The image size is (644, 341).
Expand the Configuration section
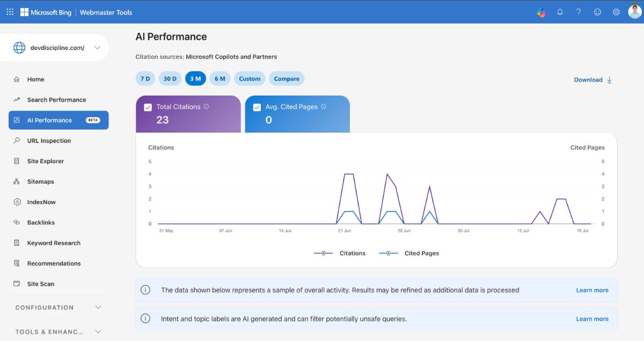[x=58, y=307]
